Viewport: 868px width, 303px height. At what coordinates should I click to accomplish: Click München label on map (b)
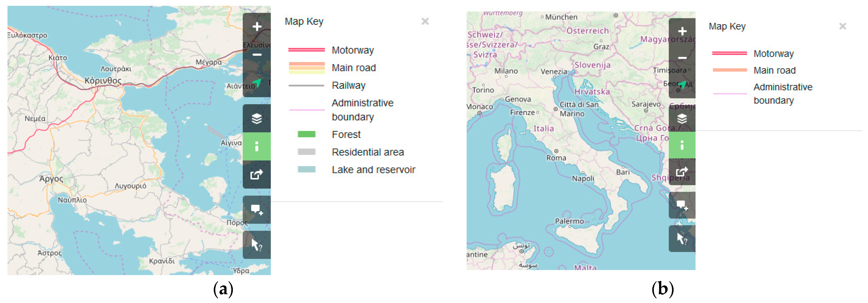click(x=561, y=17)
